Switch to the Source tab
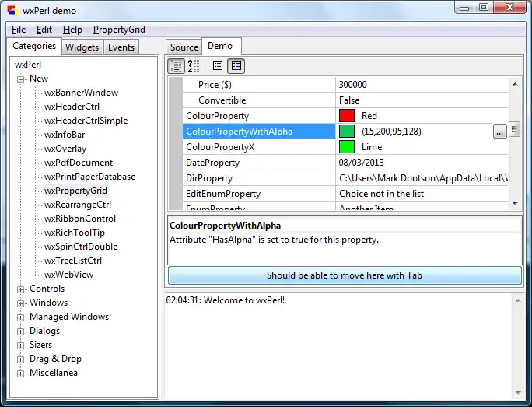Screen dimensions: 532x407 (184, 47)
